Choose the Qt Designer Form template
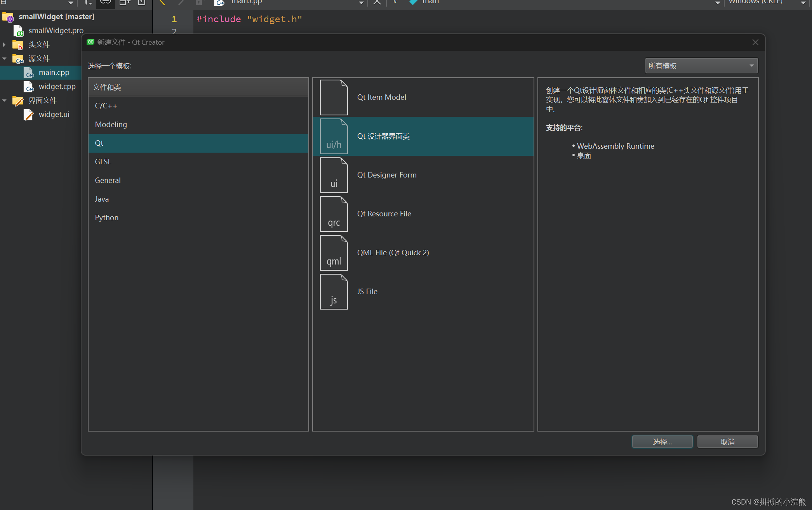 [x=423, y=175]
